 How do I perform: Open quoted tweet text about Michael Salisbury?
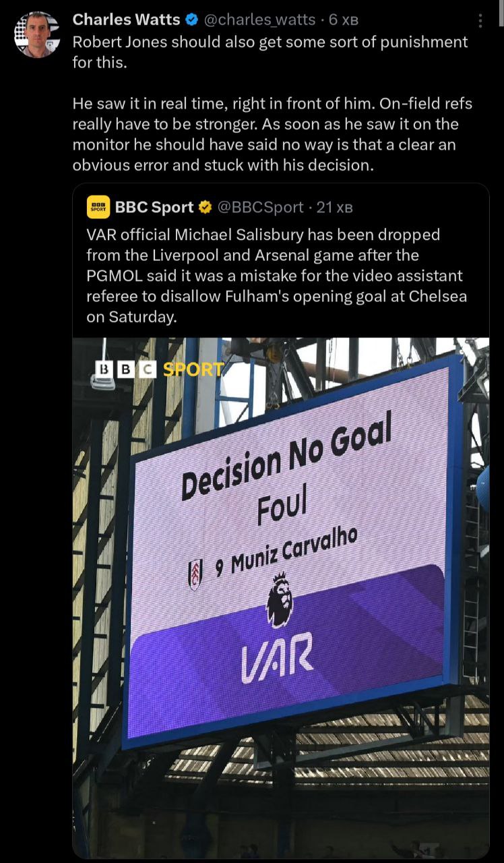[x=276, y=276]
